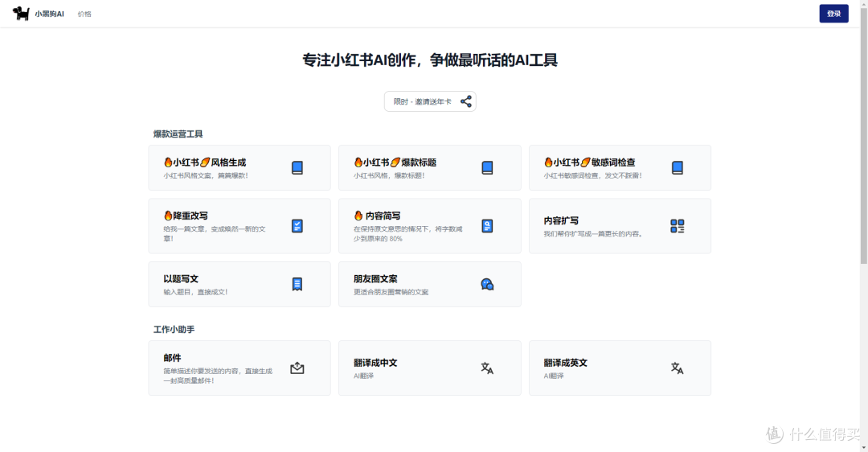Image resolution: width=868 pixels, height=452 pixels.
Task: Click the bookmark icon on 以题写文 card
Action: [297, 284]
